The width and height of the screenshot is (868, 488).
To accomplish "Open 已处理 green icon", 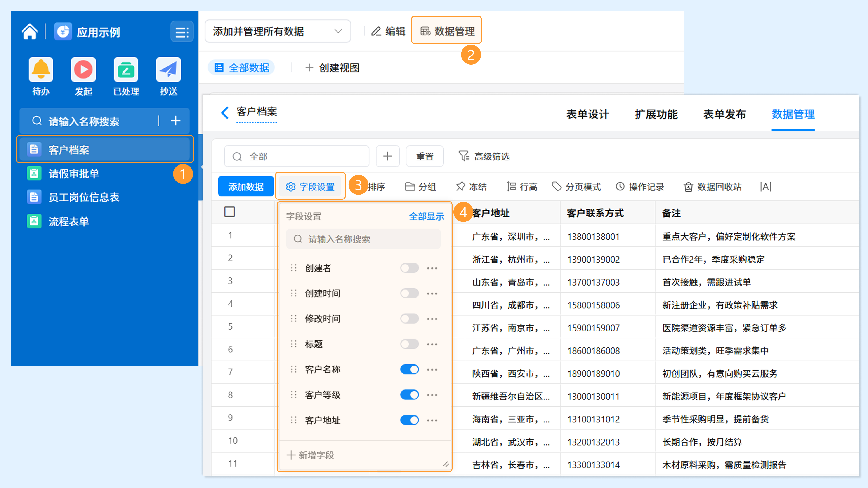I will [x=126, y=70].
